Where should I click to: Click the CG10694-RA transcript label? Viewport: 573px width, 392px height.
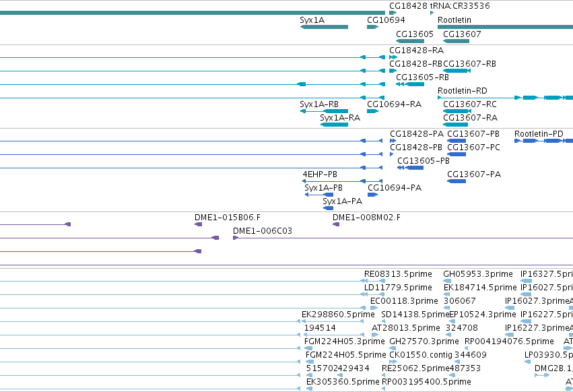point(394,104)
